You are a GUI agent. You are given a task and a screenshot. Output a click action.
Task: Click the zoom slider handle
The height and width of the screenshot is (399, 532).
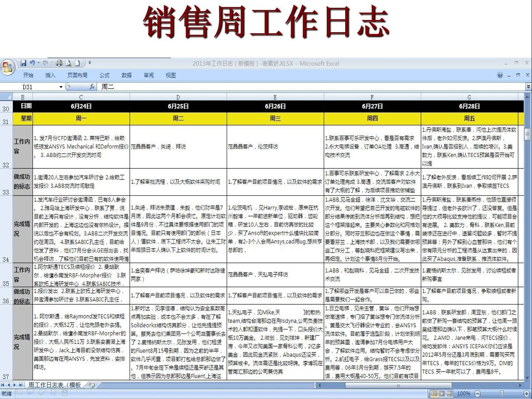coord(502,394)
